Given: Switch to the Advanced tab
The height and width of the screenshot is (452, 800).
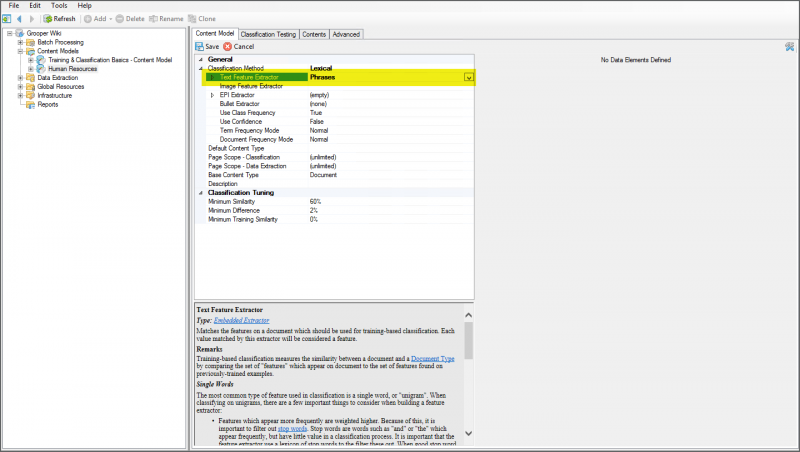Looking at the screenshot, I should tap(346, 35).
